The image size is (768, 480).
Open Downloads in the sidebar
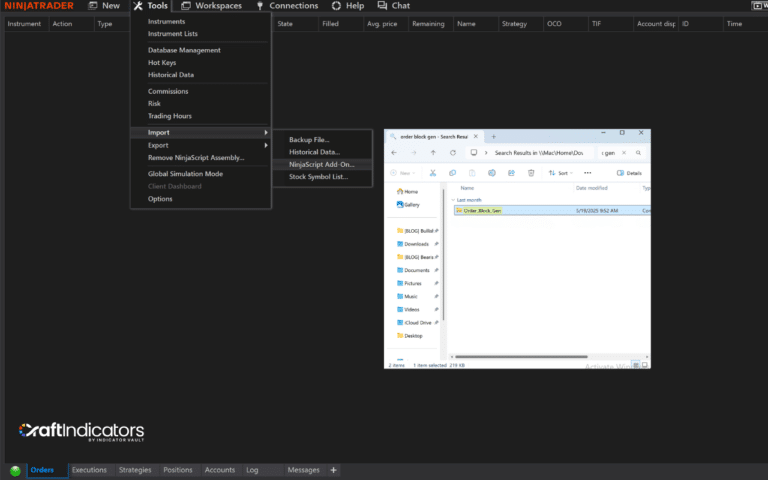416,244
